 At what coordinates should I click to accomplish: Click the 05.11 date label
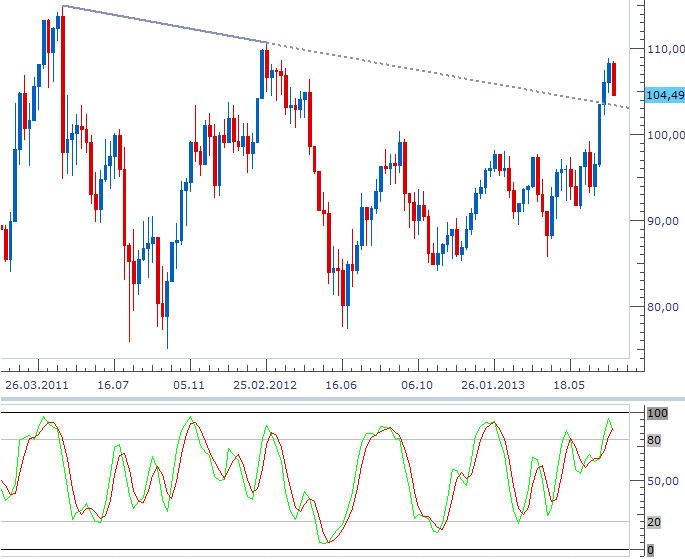(x=188, y=385)
